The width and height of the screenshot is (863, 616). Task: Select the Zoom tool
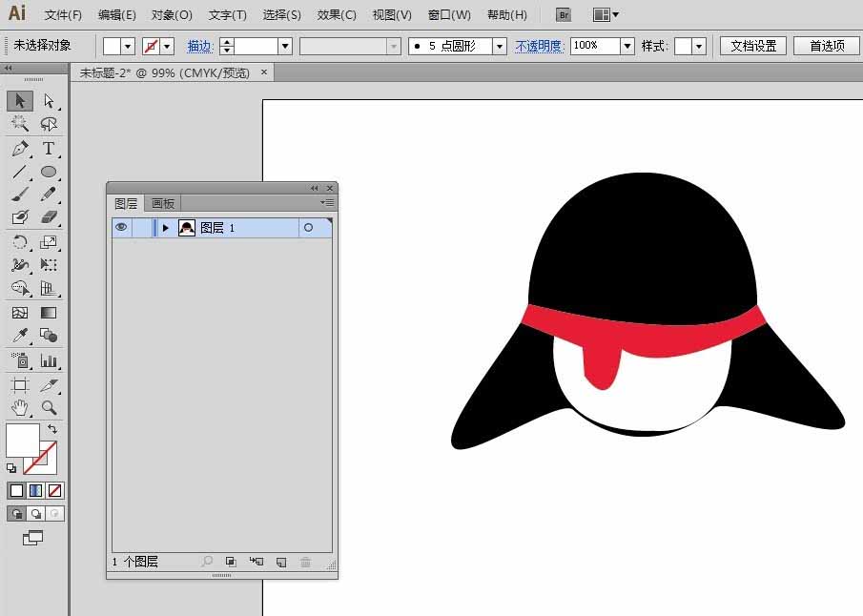point(49,407)
